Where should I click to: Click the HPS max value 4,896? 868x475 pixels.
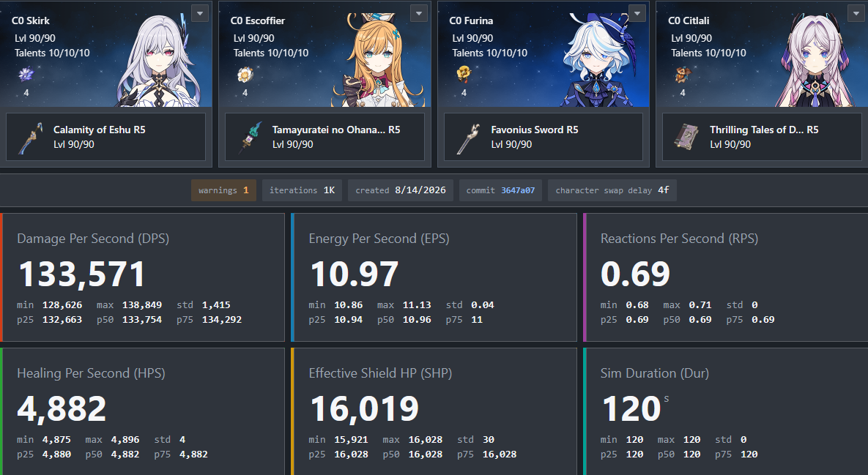(x=125, y=440)
